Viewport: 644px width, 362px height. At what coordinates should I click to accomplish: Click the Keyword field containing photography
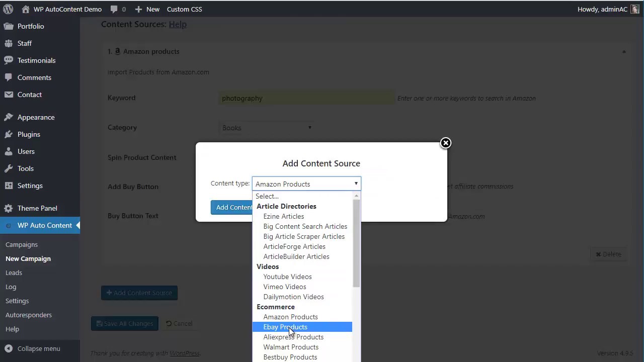click(x=307, y=98)
